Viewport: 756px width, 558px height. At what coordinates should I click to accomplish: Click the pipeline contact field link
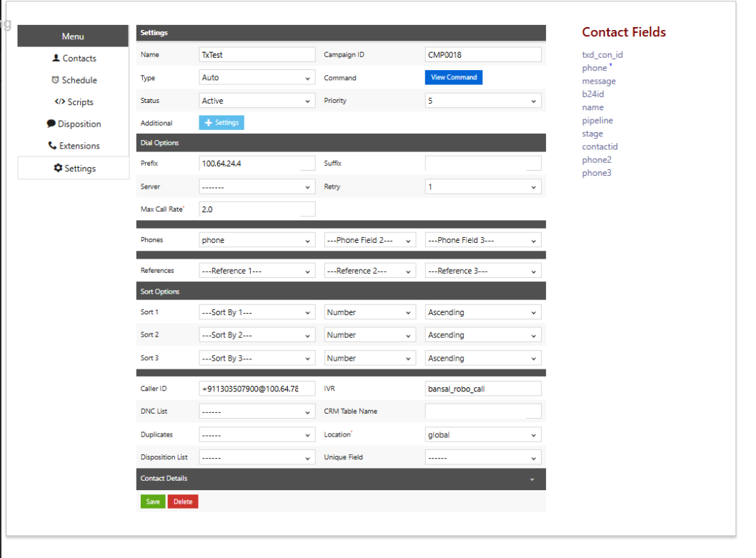[597, 121]
